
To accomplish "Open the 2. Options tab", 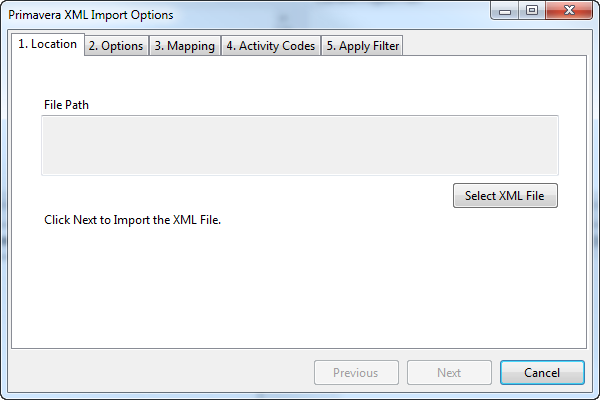I will (x=116, y=46).
